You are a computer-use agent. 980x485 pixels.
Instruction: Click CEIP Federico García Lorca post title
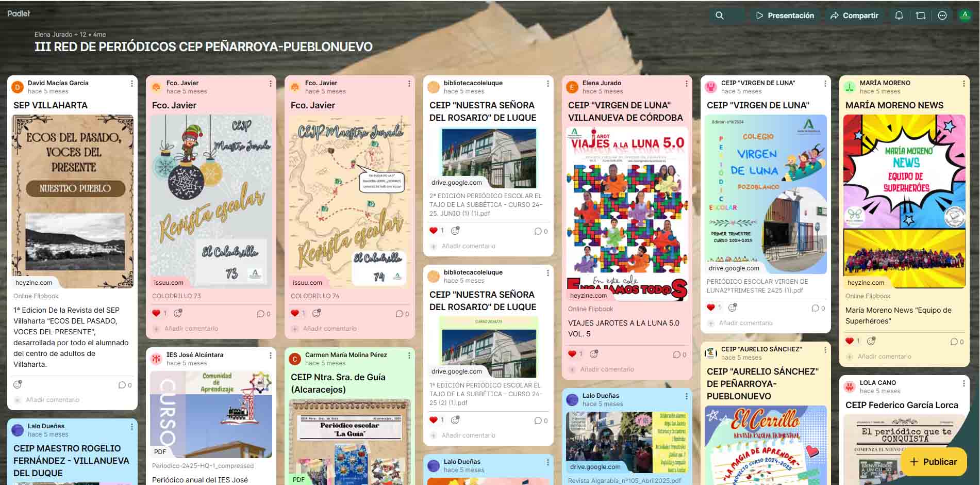point(902,406)
